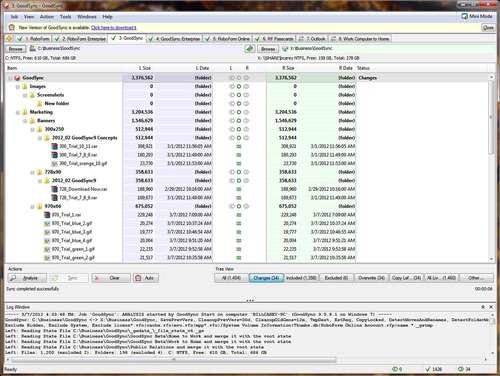Open the Job menu
The width and height of the screenshot is (500, 376).
click(14, 17)
